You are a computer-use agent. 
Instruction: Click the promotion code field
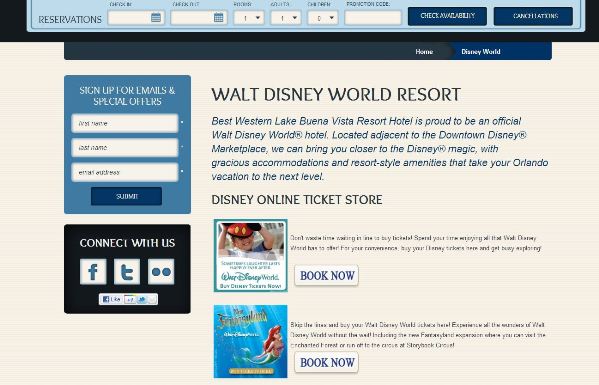(373, 18)
